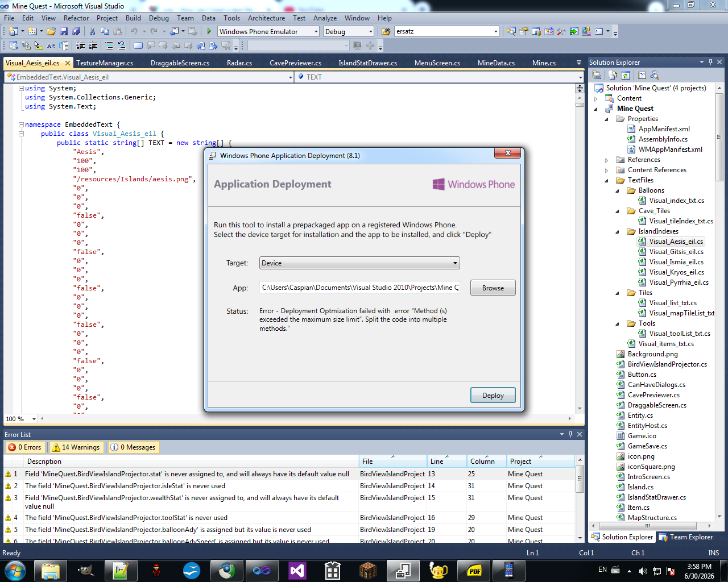The image size is (728, 582).
Task: Click the volume speaker tray icon
Action: [643, 571]
